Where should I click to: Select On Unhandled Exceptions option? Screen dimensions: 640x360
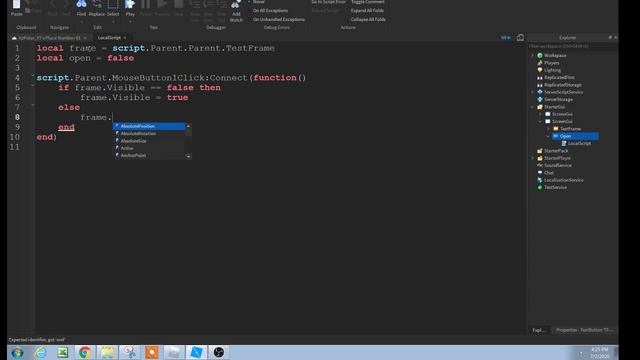pos(279,19)
